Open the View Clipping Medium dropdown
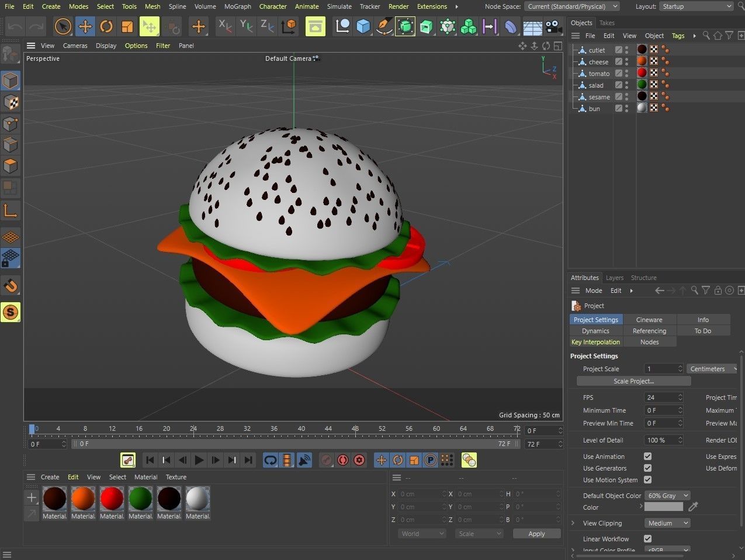Screen dimensions: 745x560 click(x=667, y=523)
